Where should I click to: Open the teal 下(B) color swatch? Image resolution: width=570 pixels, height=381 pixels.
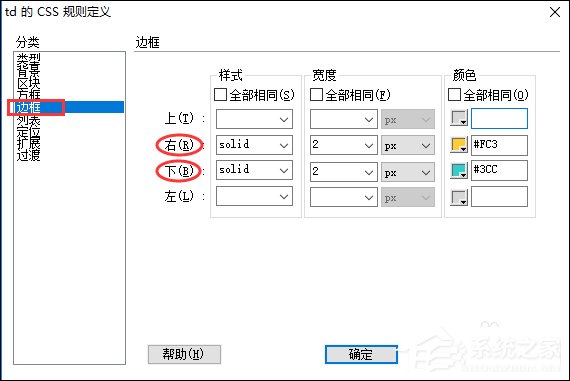coord(459,171)
